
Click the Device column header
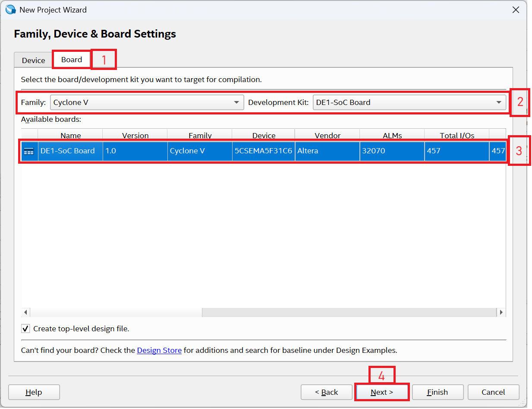[264, 135]
